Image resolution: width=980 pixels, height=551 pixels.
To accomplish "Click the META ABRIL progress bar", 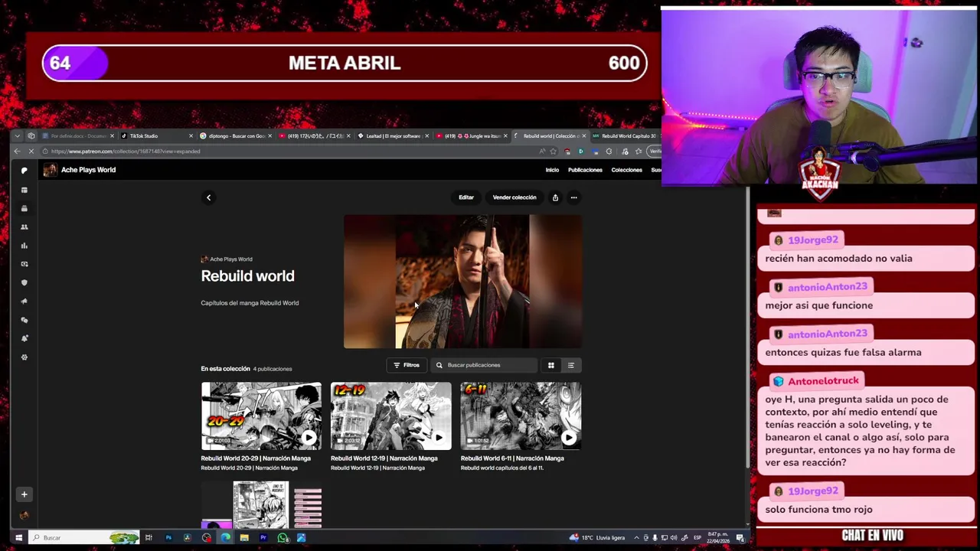I will 345,64.
